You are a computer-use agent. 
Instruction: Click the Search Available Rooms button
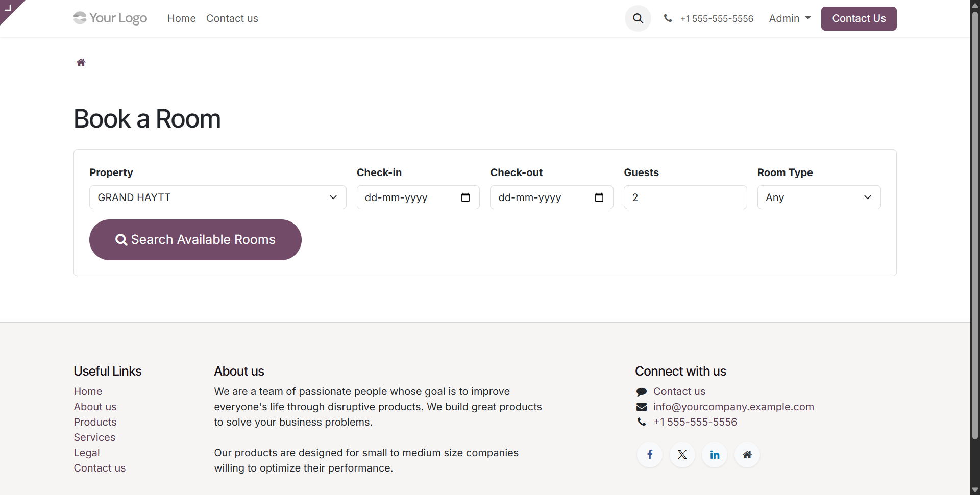pos(195,240)
